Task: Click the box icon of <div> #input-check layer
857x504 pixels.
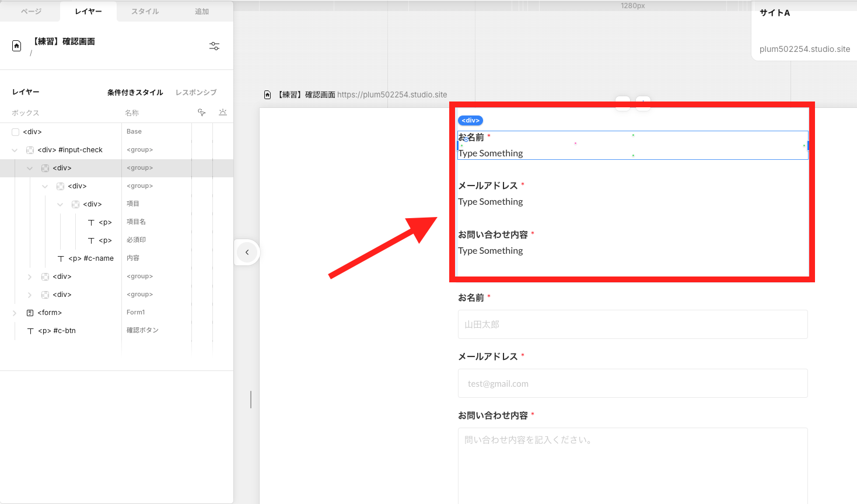Action: (30, 149)
